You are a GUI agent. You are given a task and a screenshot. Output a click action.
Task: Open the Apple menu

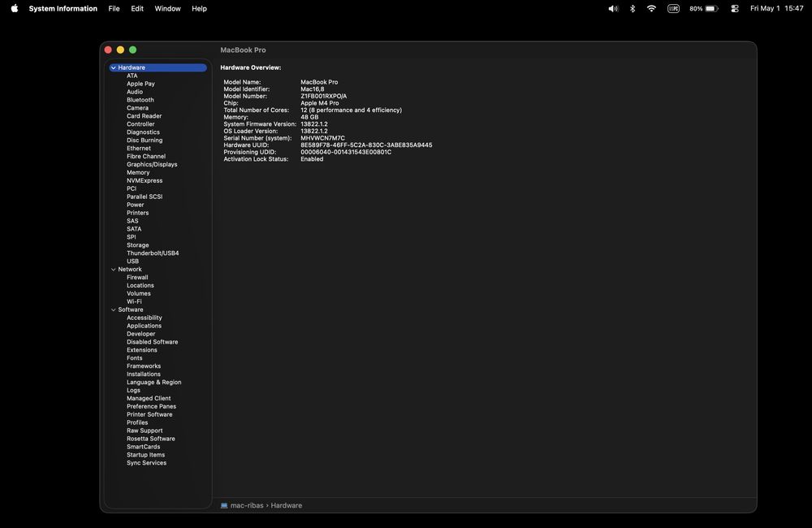(x=15, y=8)
